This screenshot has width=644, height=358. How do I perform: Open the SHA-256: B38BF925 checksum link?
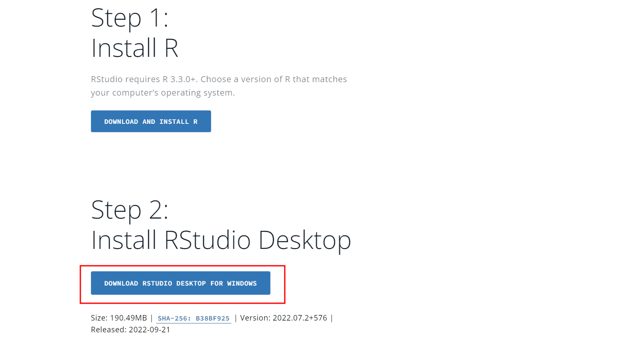point(193,318)
